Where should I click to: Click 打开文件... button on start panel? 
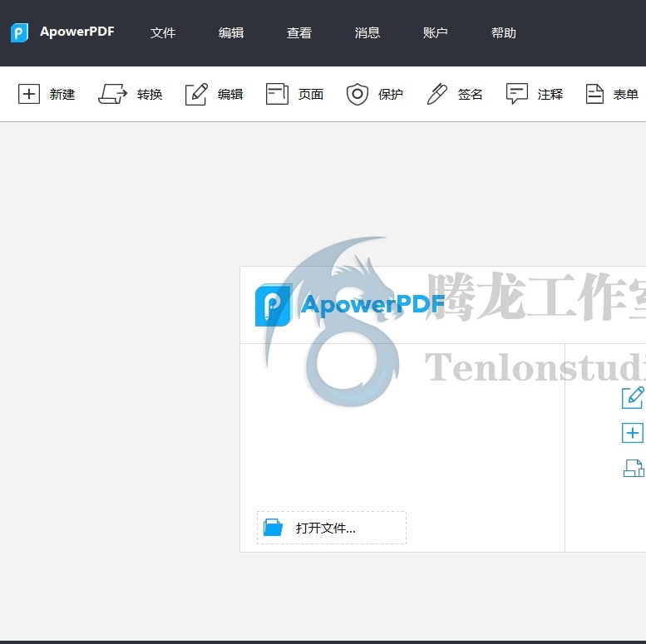332,528
